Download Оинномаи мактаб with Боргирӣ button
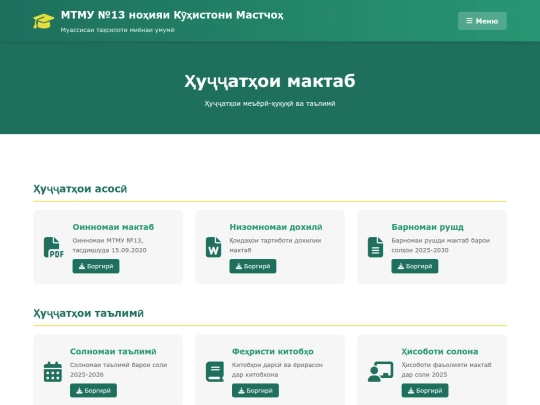Viewport: 540px width, 405px height. [96, 266]
